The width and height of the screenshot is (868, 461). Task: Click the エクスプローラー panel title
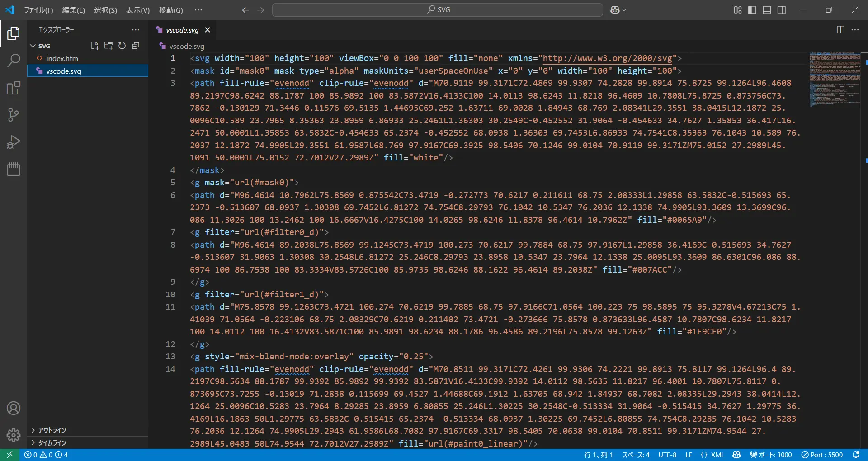point(56,30)
